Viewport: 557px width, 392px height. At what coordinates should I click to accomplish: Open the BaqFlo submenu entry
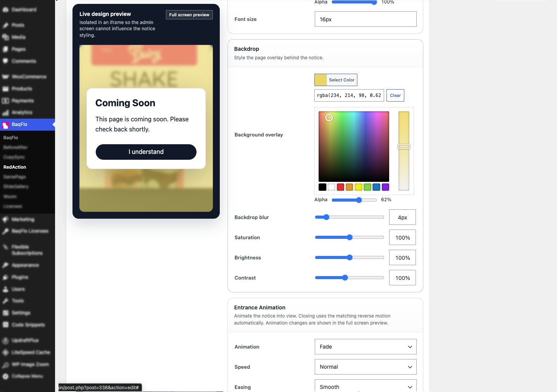click(x=11, y=138)
